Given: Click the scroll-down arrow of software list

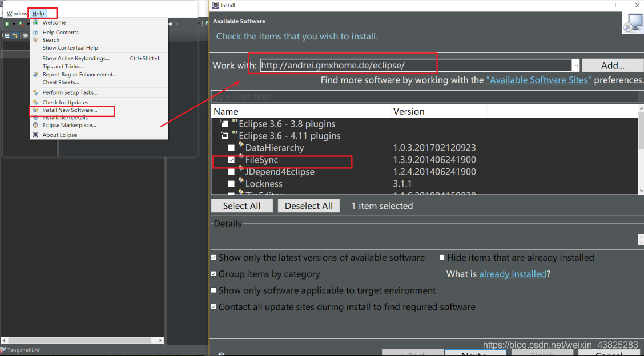Looking at the screenshot, I should click(641, 191).
